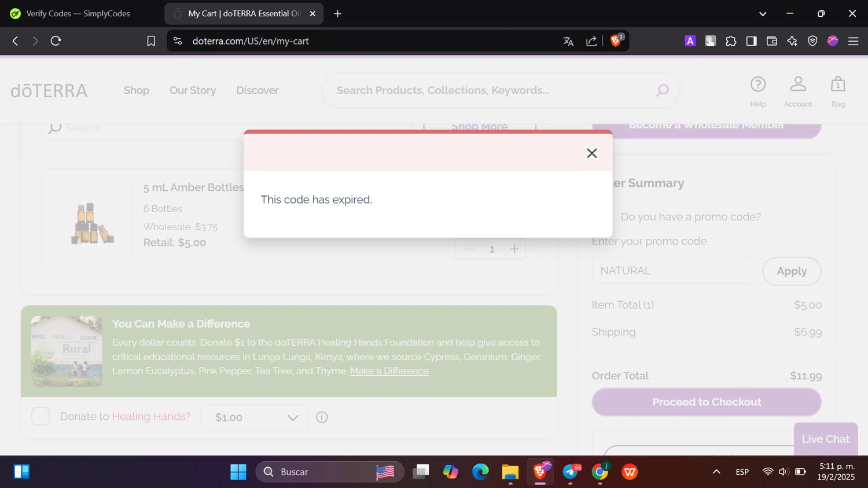Image resolution: width=868 pixels, height=488 pixels.
Task: Open File Explorer from taskbar
Action: (x=510, y=472)
